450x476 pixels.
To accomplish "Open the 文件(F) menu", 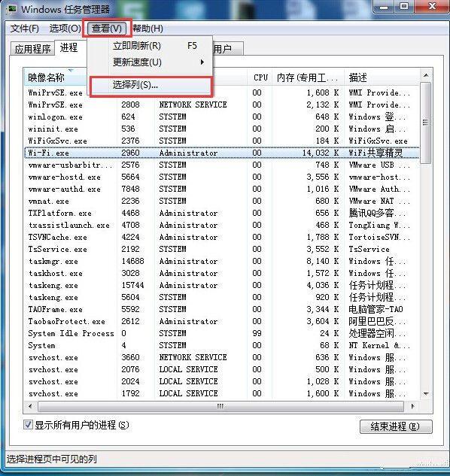I will click(x=24, y=29).
